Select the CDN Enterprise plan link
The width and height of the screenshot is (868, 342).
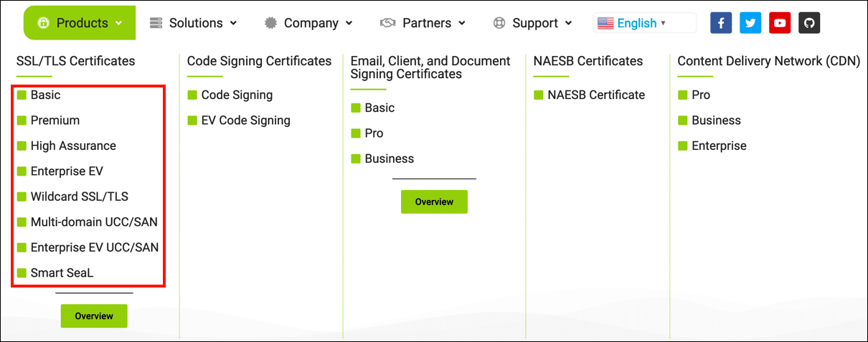(x=718, y=146)
